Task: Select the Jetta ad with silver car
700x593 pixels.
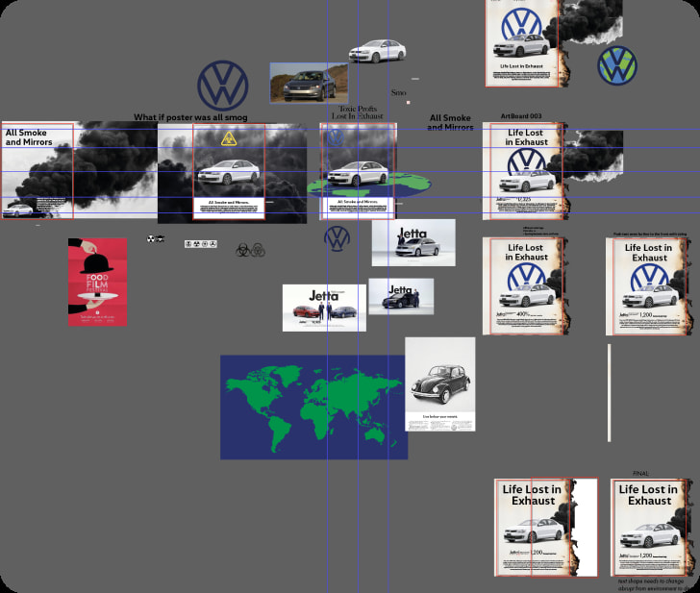Action: 413,243
